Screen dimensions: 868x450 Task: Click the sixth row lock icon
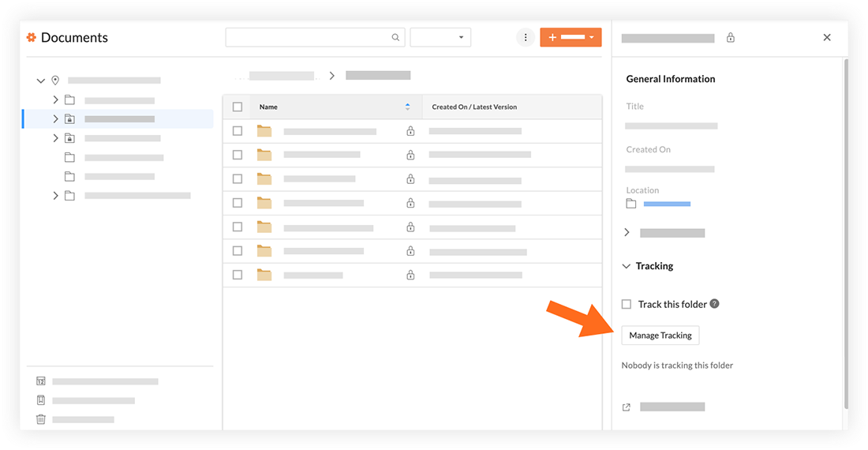[x=410, y=251]
